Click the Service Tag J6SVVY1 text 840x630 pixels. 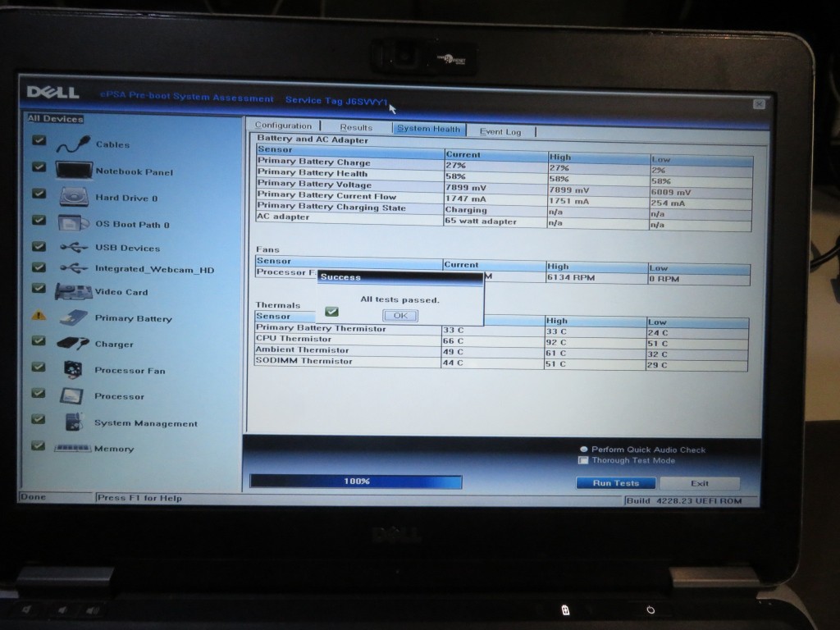pos(336,101)
